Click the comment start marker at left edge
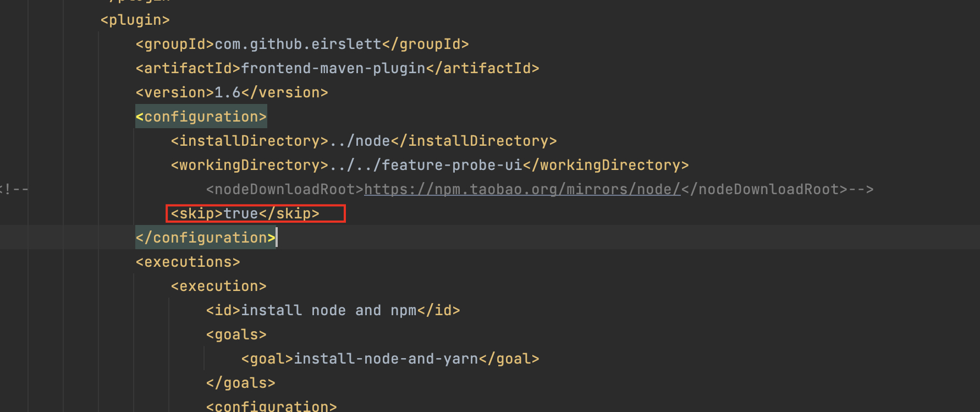This screenshot has width=980, height=412. pyautogui.click(x=14, y=190)
